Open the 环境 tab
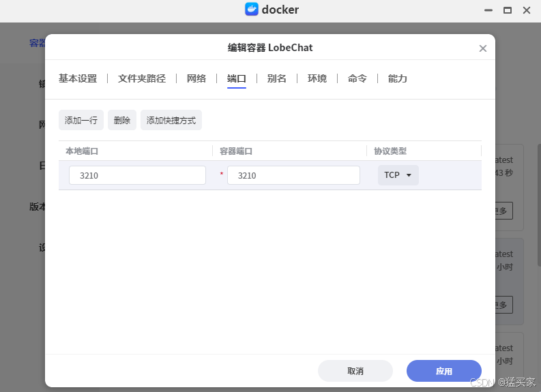541x392 pixels. 317,78
